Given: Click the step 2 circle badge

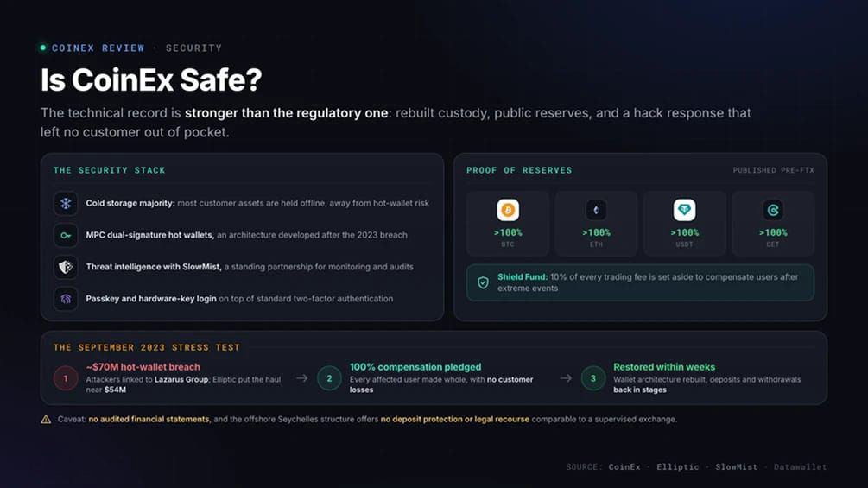Looking at the screenshot, I should coord(329,378).
